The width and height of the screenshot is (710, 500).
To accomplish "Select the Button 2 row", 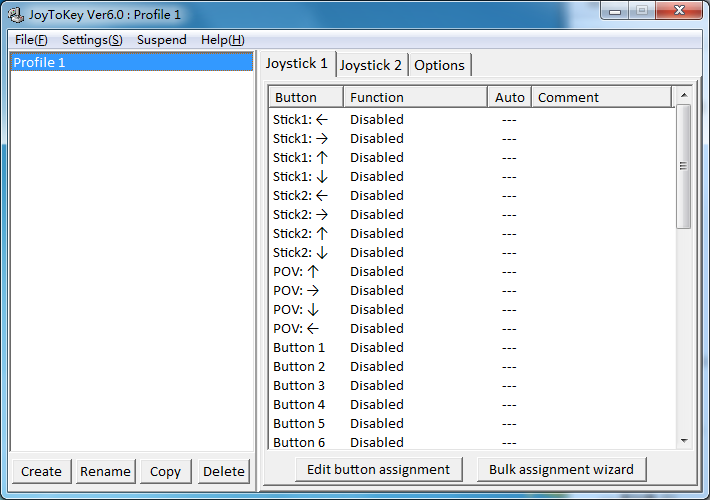I will 471,367.
